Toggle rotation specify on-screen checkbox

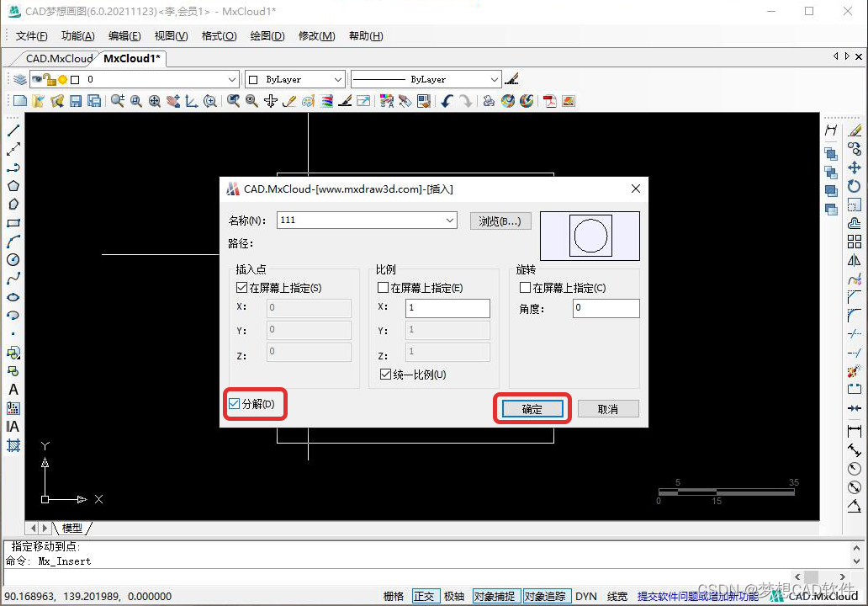pyautogui.click(x=525, y=288)
